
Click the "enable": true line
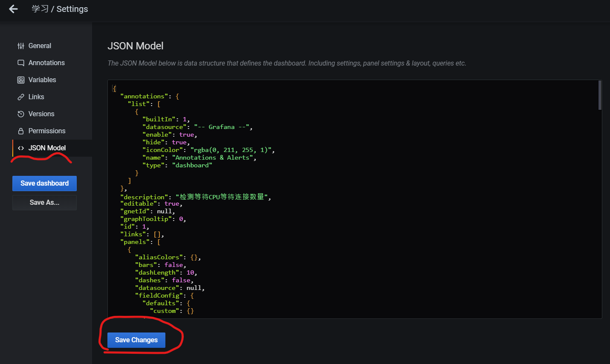point(170,135)
